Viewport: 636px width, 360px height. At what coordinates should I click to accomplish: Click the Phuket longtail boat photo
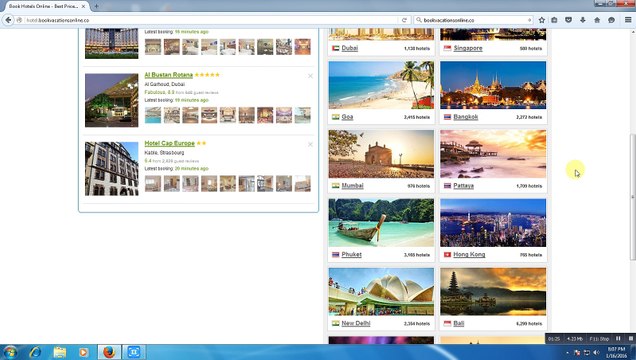tap(381, 223)
